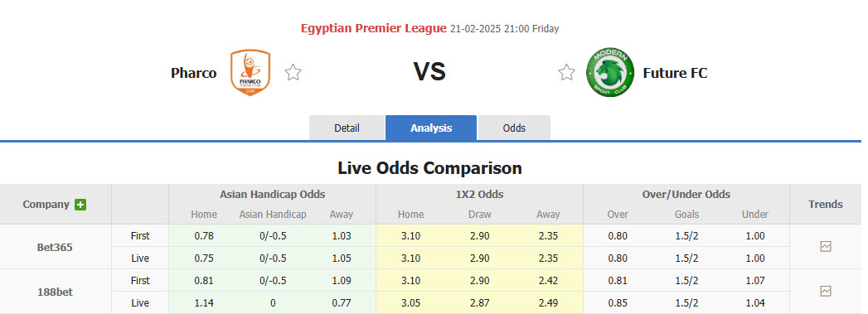This screenshot has width=868, height=314.
Task: Open the Odds tab
Action: tap(514, 128)
